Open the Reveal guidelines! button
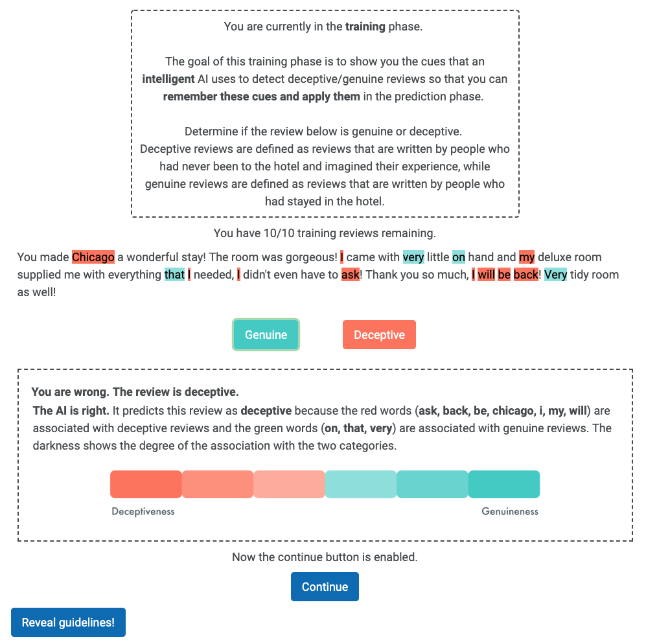 click(68, 623)
